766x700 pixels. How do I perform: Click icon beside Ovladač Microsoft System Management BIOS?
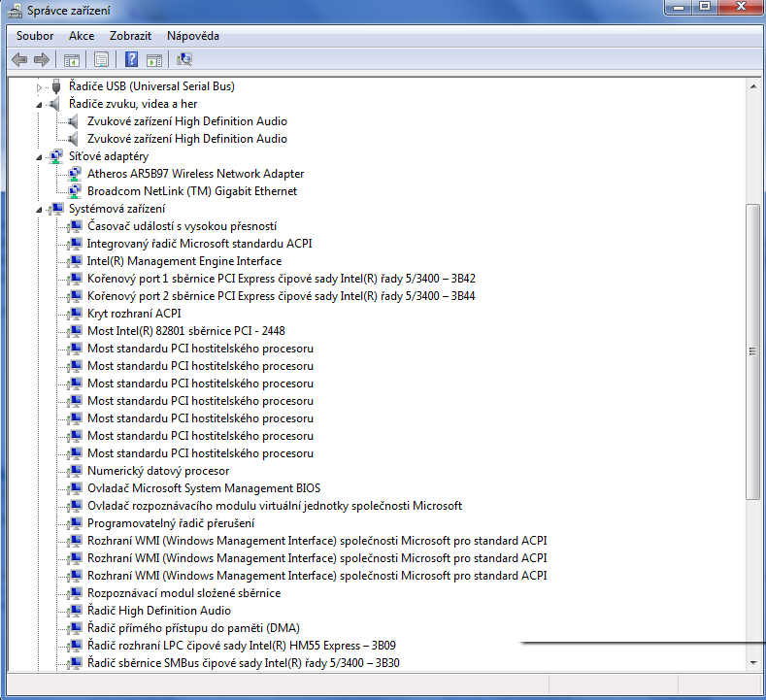(75, 488)
